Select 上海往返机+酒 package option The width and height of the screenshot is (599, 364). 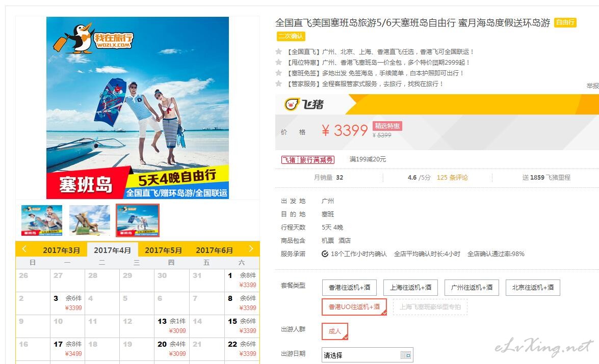click(x=411, y=287)
